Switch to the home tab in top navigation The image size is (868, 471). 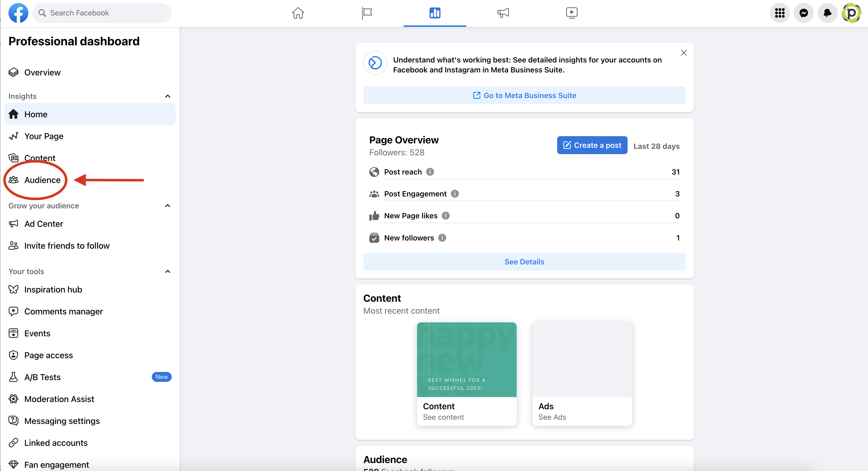click(x=298, y=13)
